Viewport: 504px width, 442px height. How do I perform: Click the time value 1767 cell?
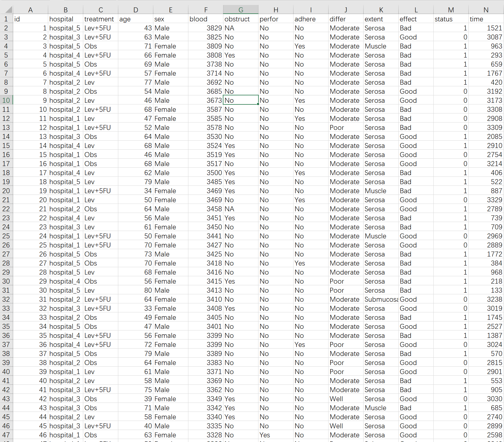(x=486, y=73)
